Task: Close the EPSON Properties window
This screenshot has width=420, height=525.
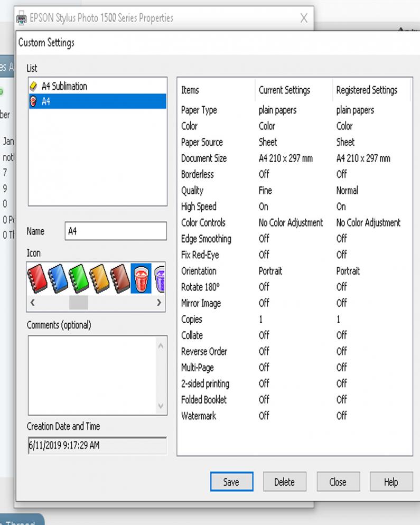Action: (x=304, y=18)
